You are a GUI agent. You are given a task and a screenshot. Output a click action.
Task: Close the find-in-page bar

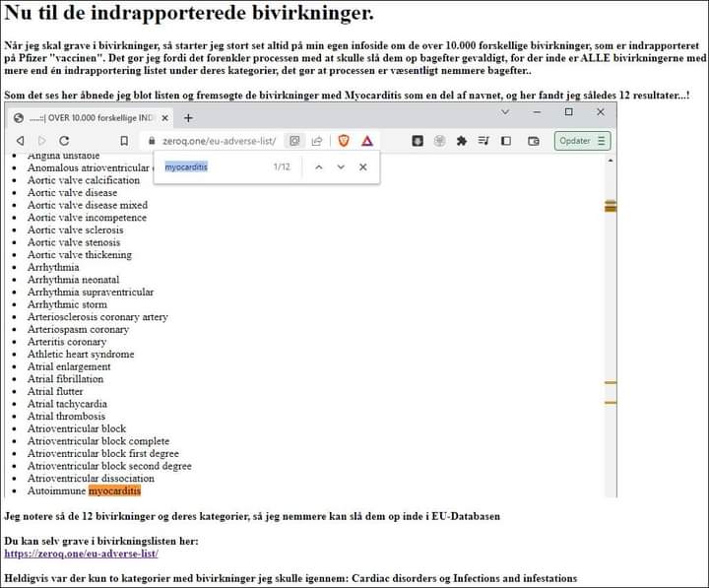tap(363, 167)
